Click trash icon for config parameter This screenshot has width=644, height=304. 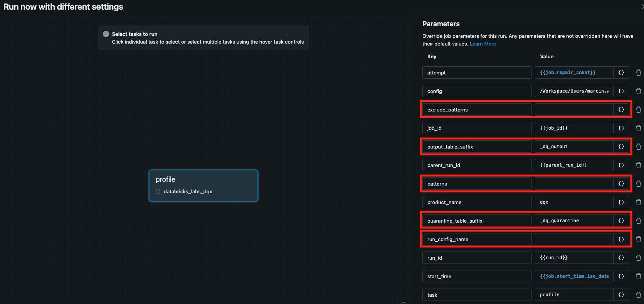coord(638,91)
